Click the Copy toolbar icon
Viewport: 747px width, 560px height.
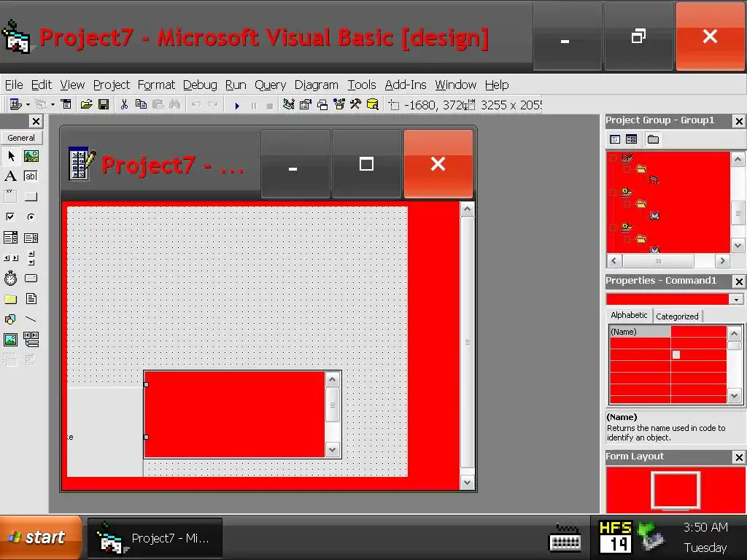click(x=141, y=104)
